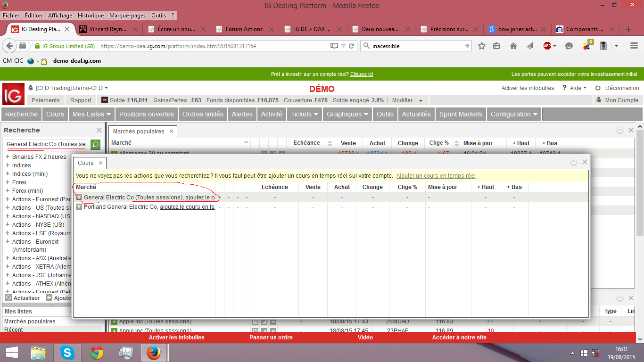Click the paper plane toolbar icon
The width and height of the screenshot is (644, 362).
tap(530, 46)
